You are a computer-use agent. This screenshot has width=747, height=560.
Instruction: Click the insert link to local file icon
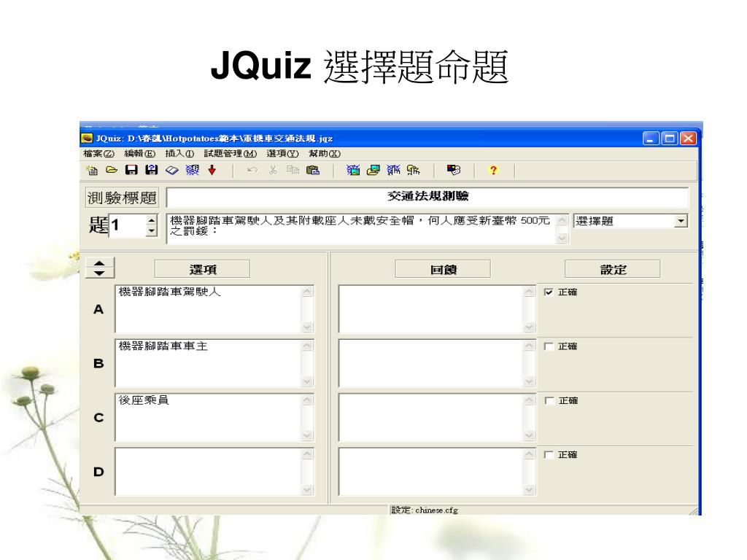coord(414,170)
